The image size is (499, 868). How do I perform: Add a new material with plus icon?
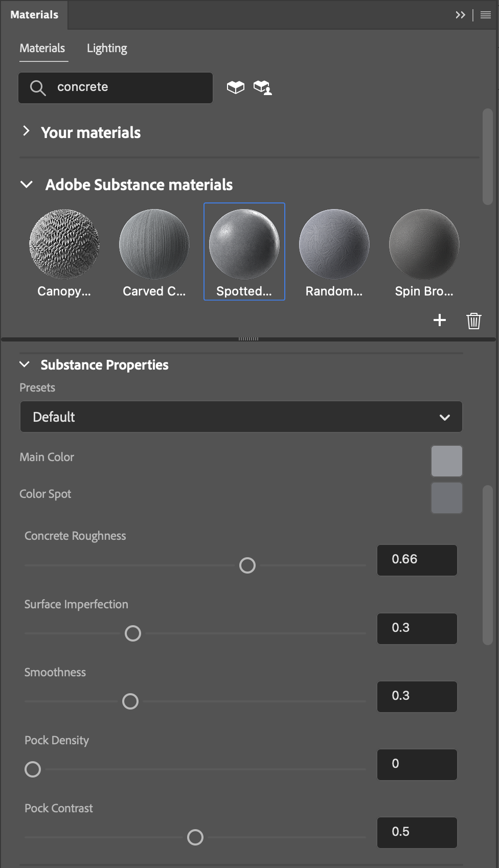pos(440,321)
